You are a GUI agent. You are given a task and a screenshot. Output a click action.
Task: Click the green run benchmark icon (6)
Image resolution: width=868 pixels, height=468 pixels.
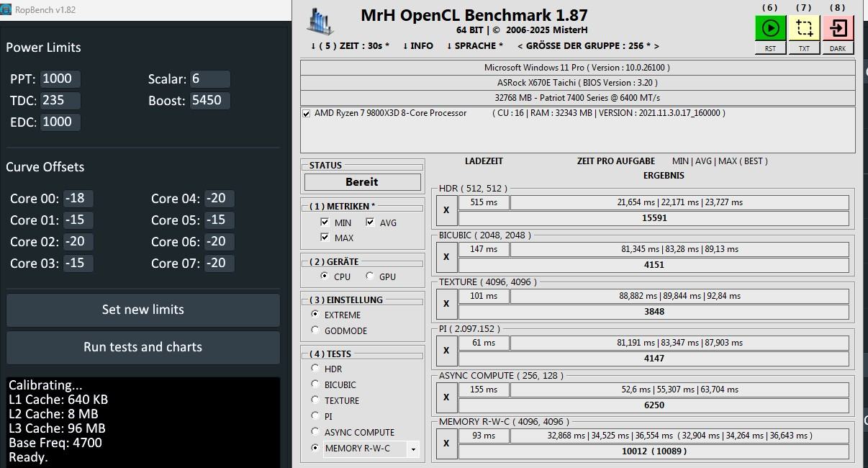pyautogui.click(x=770, y=28)
